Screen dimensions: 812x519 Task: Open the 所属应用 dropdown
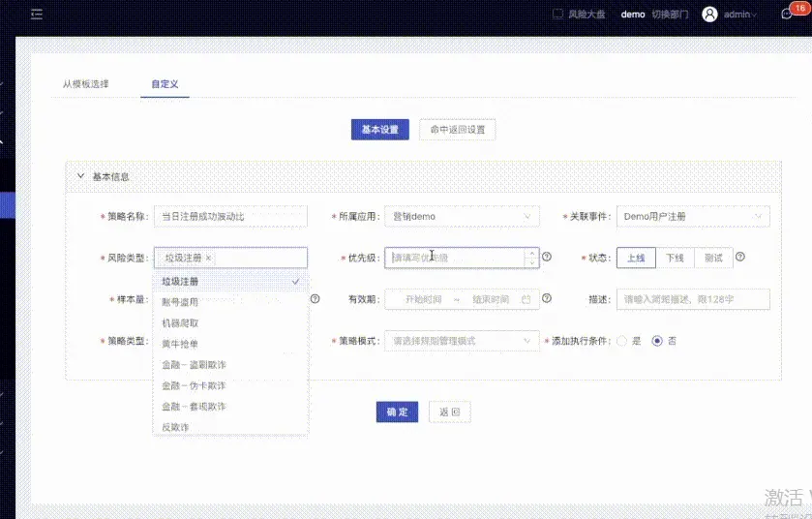click(462, 217)
